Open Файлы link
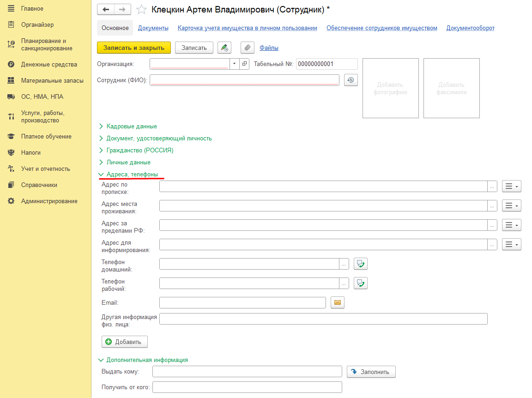 pos(269,48)
